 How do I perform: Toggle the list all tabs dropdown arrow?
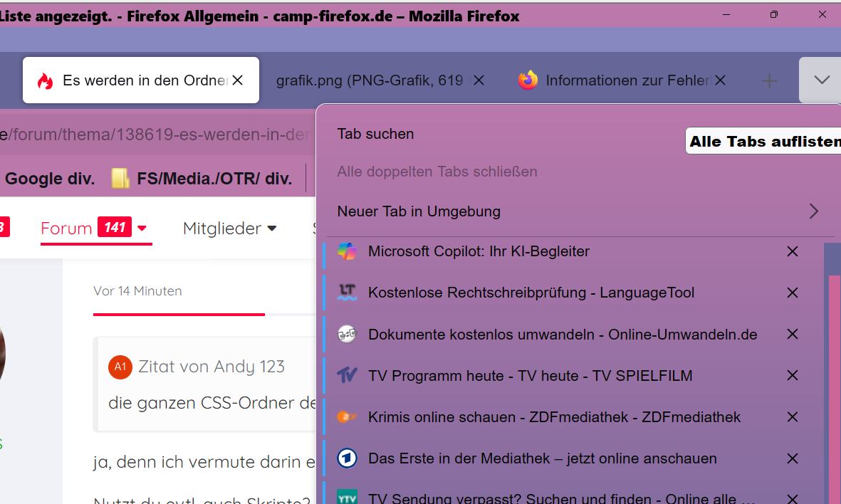821,80
